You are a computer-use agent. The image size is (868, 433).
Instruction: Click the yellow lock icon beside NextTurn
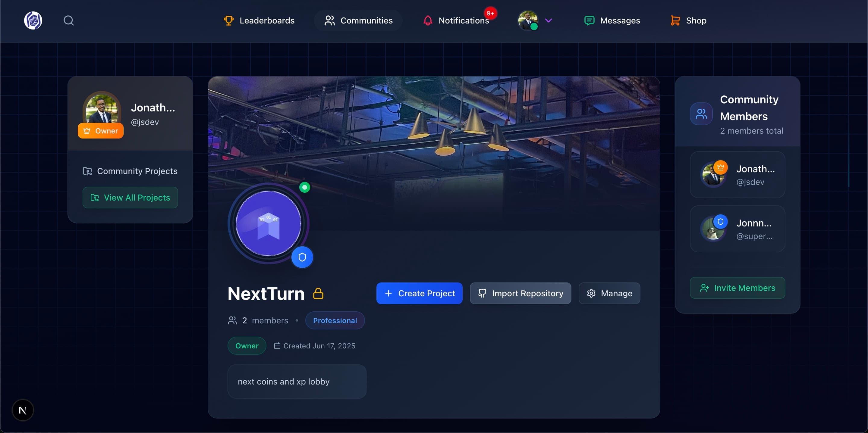point(318,293)
